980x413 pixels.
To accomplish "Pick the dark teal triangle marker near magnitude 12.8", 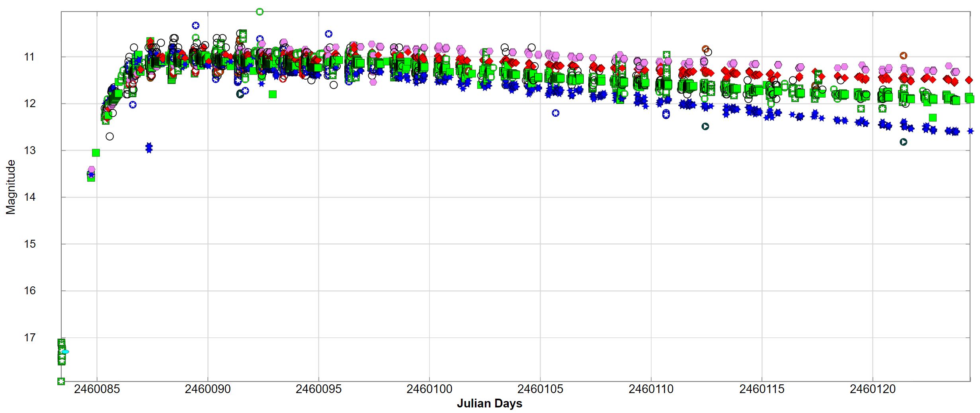I will pyautogui.click(x=903, y=142).
